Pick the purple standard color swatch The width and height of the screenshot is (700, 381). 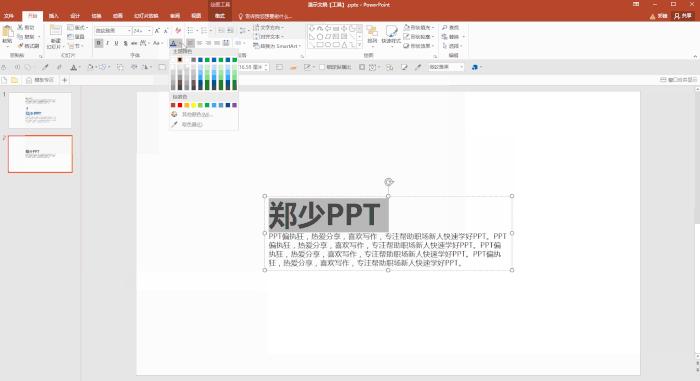coord(235,105)
